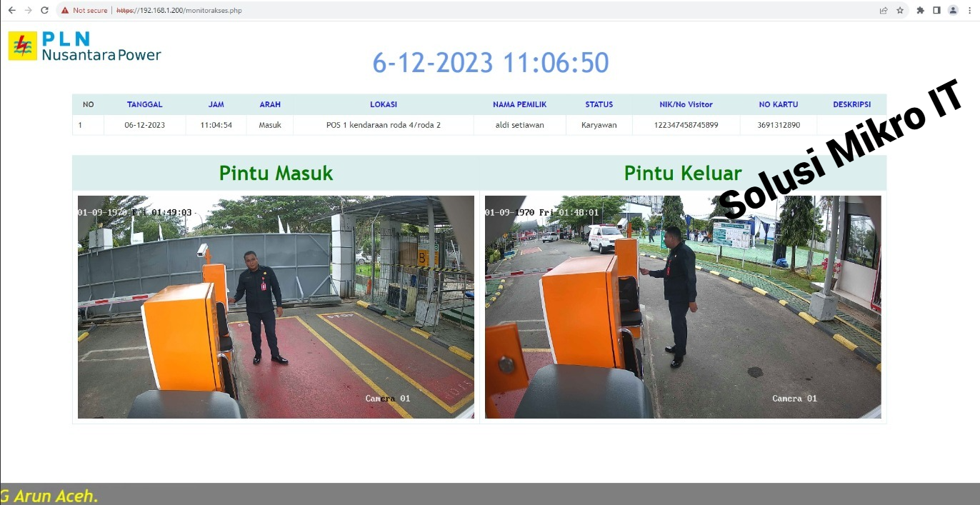Click the PLN Nusantara Power logo
This screenshot has height=505, width=980.
pos(84,46)
